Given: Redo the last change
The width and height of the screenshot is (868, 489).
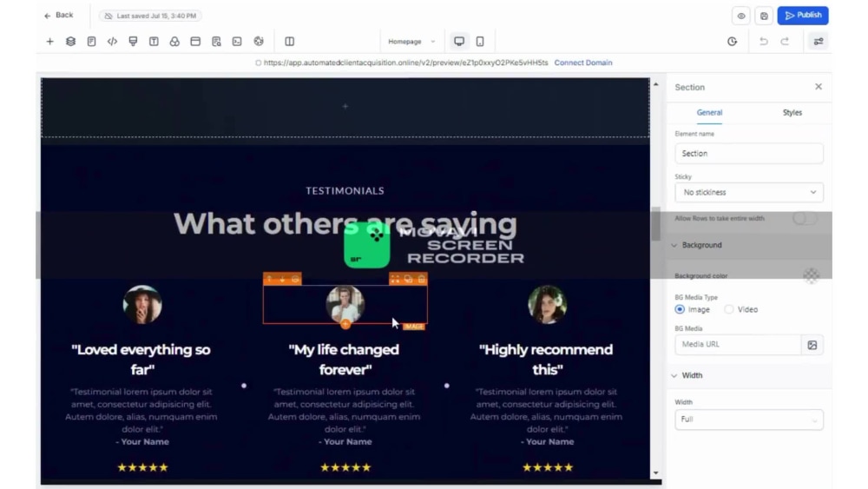Looking at the screenshot, I should tap(785, 42).
